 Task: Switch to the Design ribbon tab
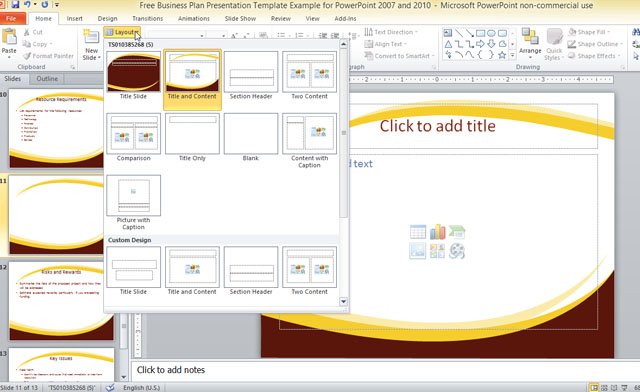point(107,18)
